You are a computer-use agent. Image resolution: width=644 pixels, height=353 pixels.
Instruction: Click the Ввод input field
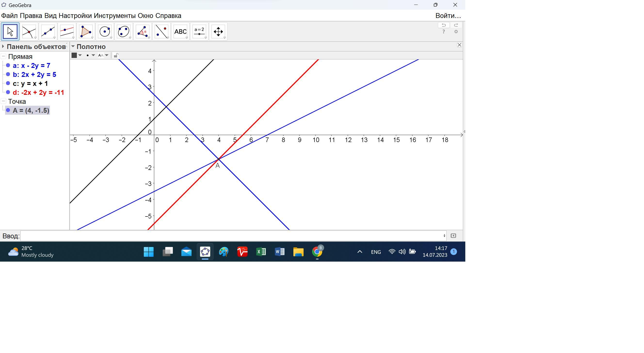pyautogui.click(x=233, y=236)
